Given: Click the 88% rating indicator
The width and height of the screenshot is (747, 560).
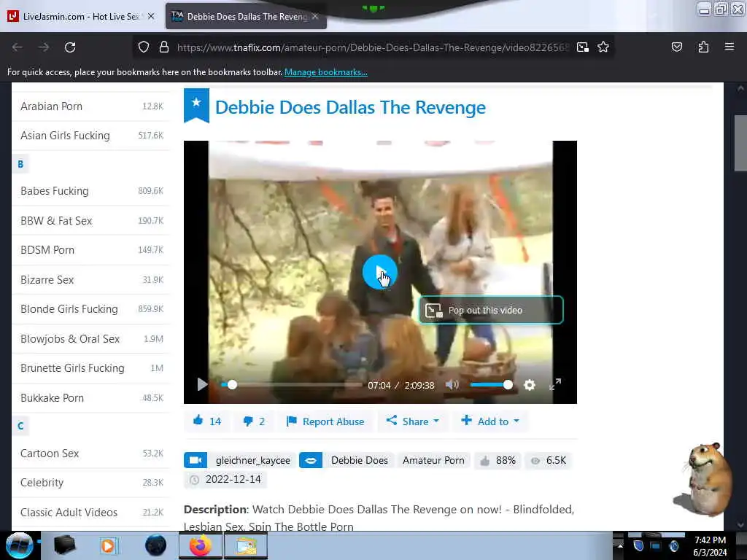Looking at the screenshot, I should 498,461.
